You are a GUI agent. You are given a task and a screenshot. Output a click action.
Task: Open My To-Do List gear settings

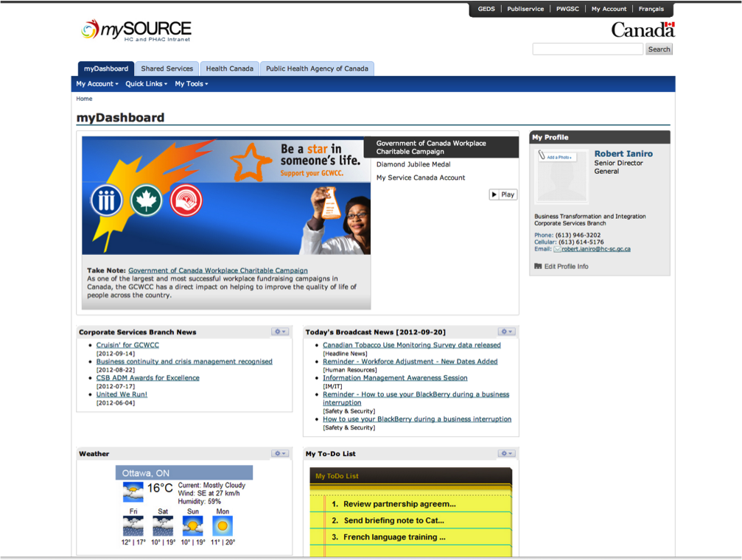tap(506, 453)
